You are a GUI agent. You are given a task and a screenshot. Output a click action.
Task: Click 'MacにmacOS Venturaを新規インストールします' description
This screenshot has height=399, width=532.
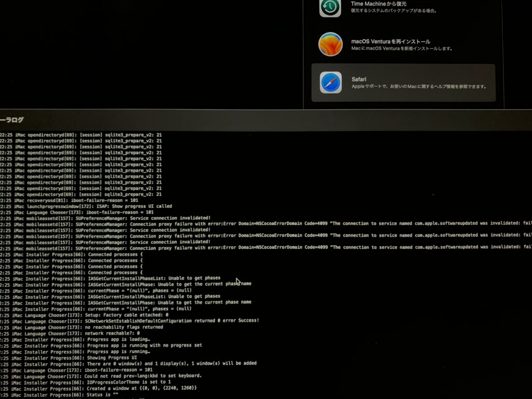[x=402, y=48]
